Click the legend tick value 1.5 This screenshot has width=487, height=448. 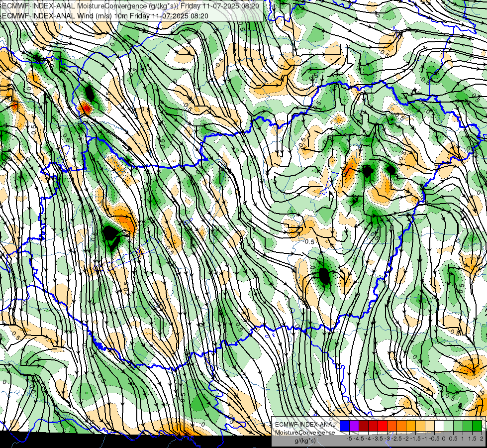tap(473, 439)
